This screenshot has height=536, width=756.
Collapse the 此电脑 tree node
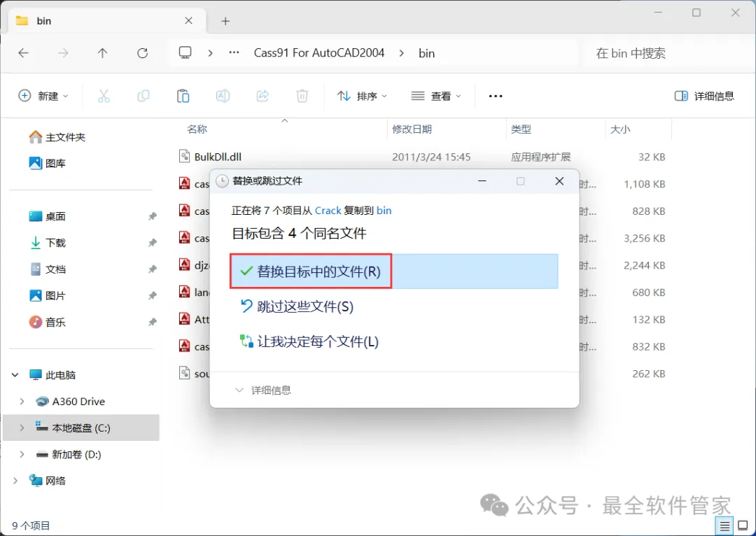15,374
